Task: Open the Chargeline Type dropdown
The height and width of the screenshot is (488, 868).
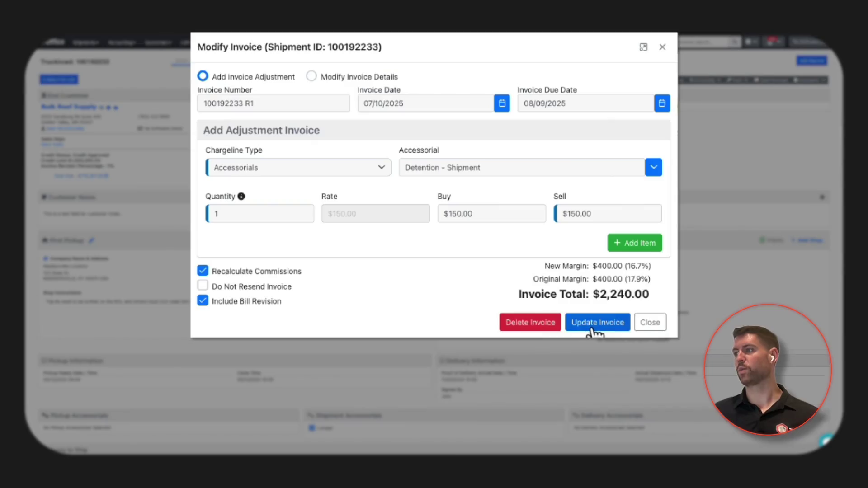Action: [x=298, y=168]
